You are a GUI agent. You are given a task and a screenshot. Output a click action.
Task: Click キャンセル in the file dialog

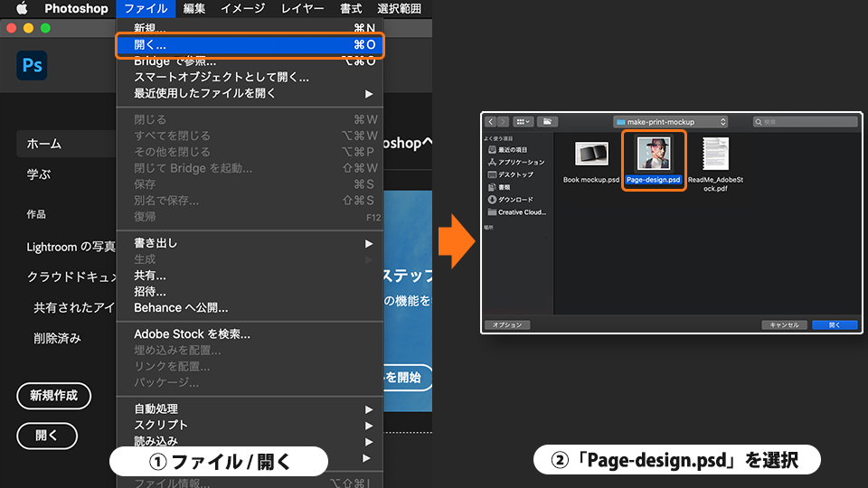pyautogui.click(x=785, y=325)
